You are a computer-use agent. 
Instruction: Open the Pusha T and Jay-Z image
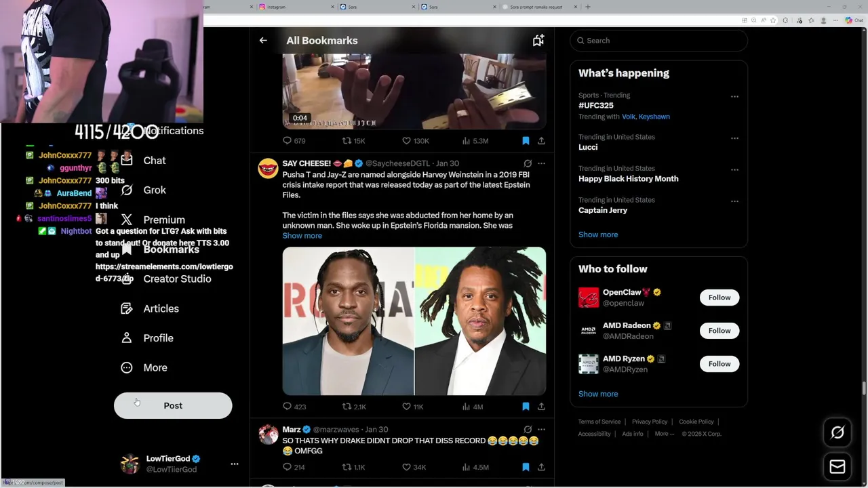414,321
